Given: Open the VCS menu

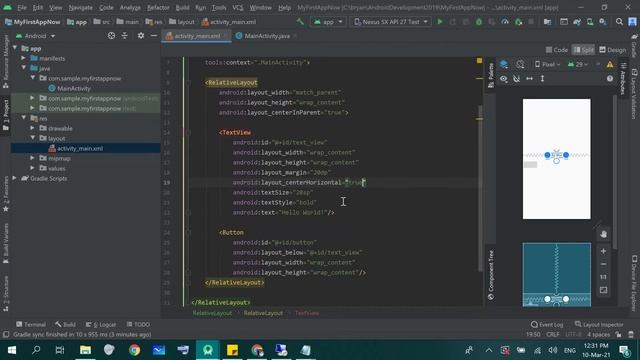Looking at the screenshot, I should tap(238, 7).
